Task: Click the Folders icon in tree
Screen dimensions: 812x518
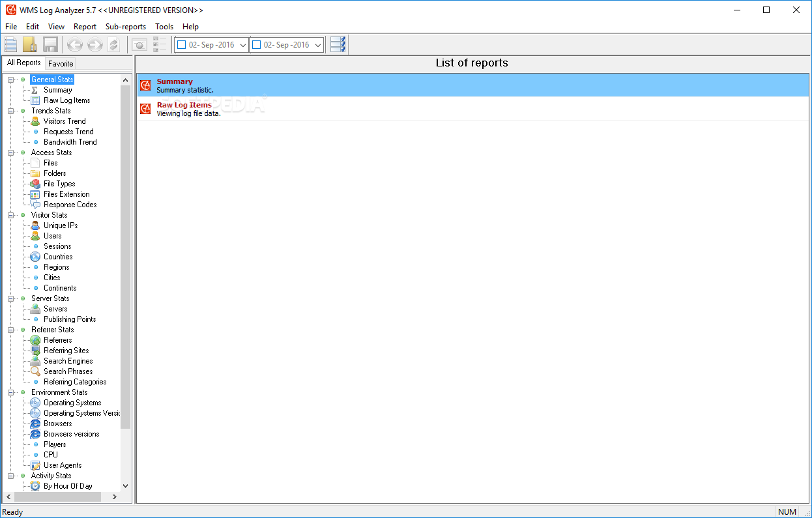Action: tap(35, 173)
